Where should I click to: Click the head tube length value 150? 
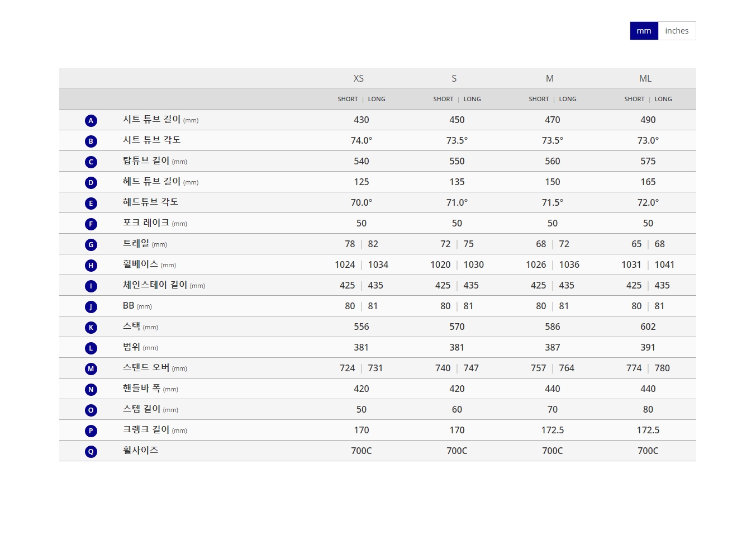[553, 182]
